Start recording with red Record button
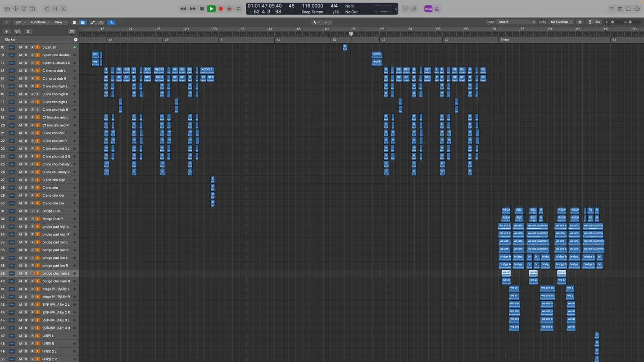This screenshot has height=362, width=644. pos(221,9)
